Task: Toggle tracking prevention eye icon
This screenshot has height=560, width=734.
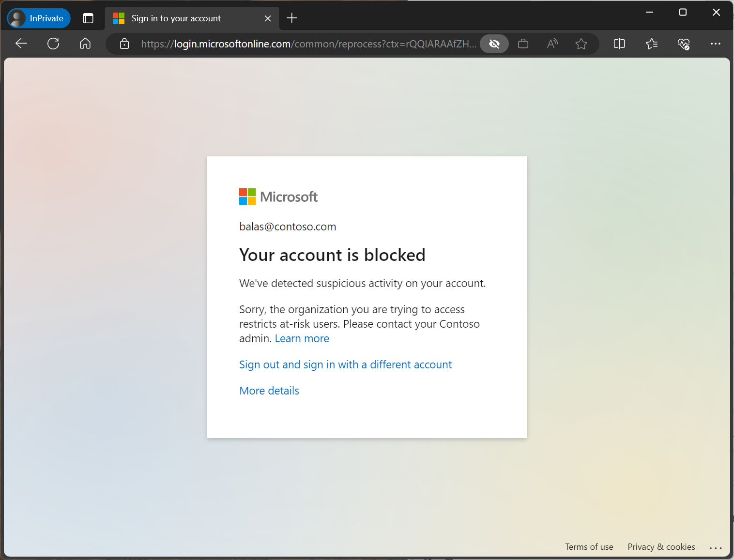Action: [494, 44]
